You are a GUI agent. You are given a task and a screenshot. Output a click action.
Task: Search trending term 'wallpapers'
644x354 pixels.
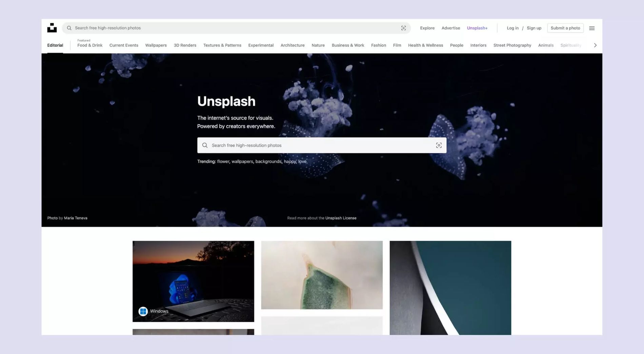pos(242,162)
